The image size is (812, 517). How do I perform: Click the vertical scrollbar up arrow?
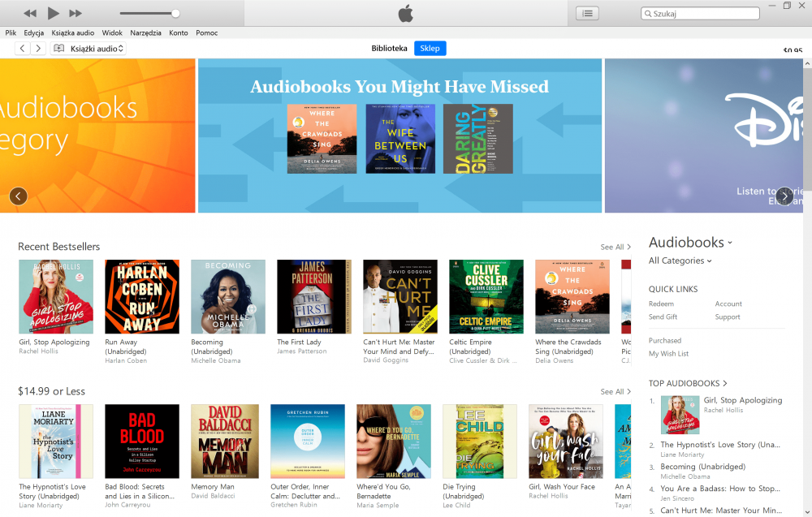click(x=807, y=63)
